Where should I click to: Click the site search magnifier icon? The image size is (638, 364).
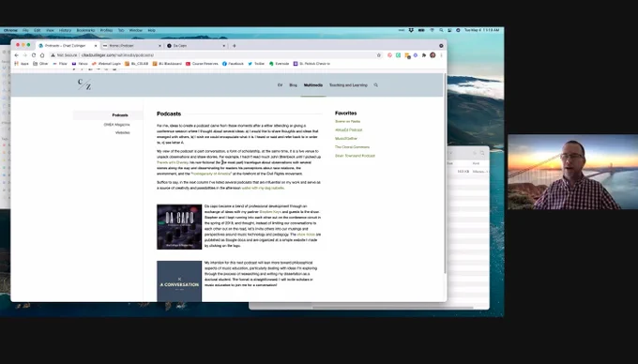[x=376, y=85]
